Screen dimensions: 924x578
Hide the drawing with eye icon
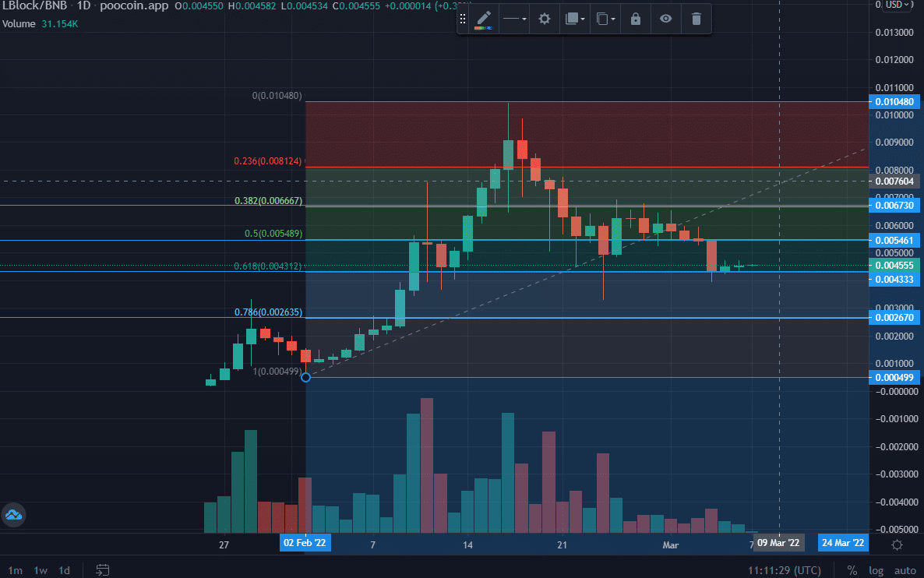[x=666, y=19]
